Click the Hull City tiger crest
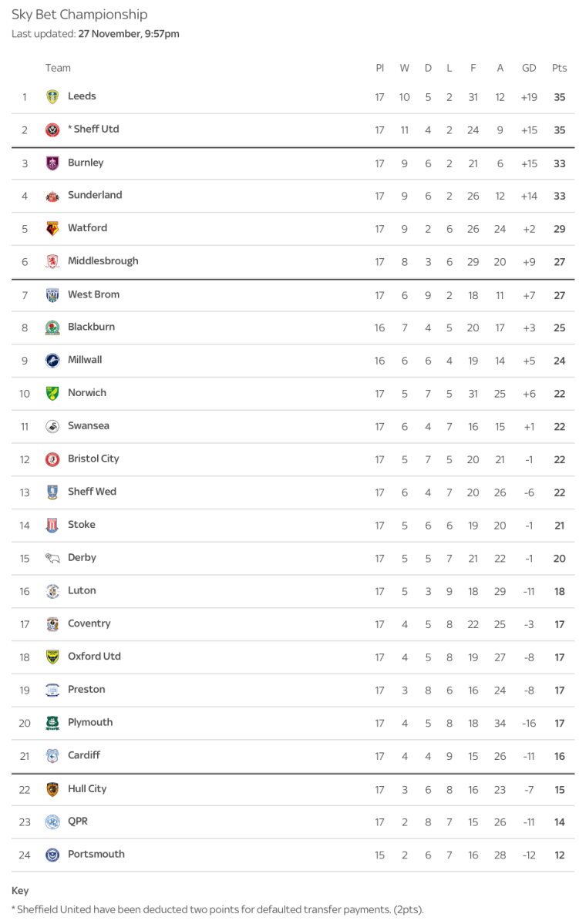 click(52, 790)
